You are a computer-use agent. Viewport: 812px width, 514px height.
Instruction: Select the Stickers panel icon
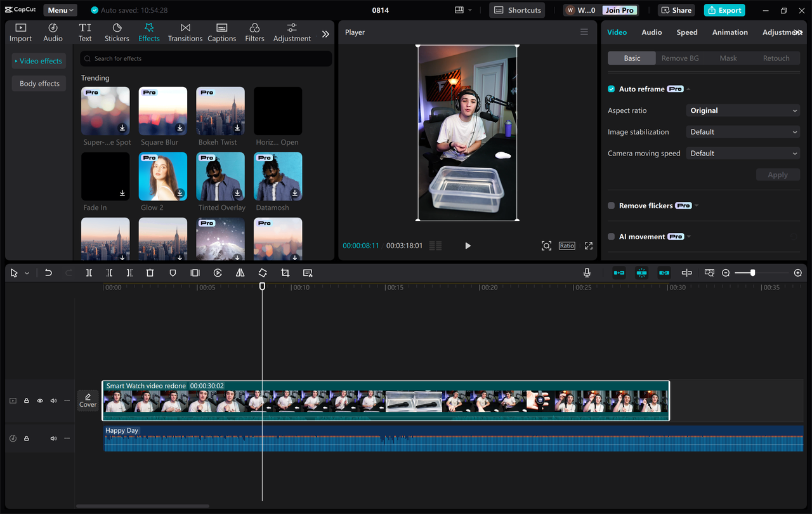coord(117,32)
